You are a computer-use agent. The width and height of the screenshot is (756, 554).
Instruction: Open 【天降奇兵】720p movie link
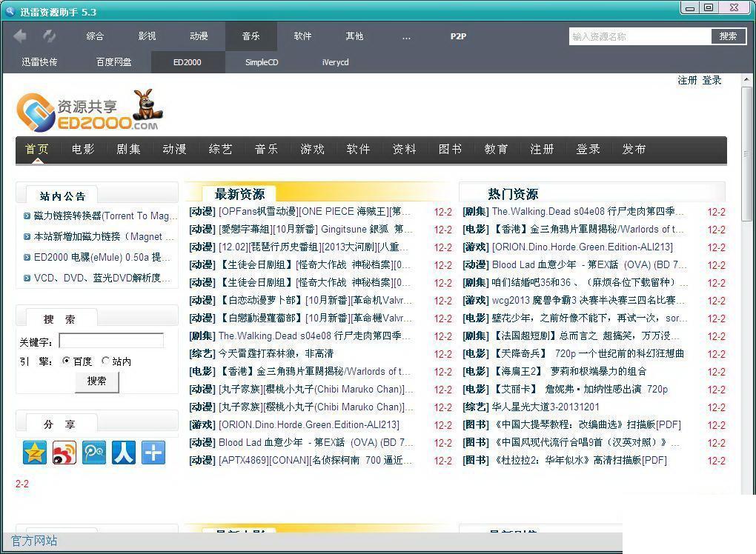click(x=588, y=353)
